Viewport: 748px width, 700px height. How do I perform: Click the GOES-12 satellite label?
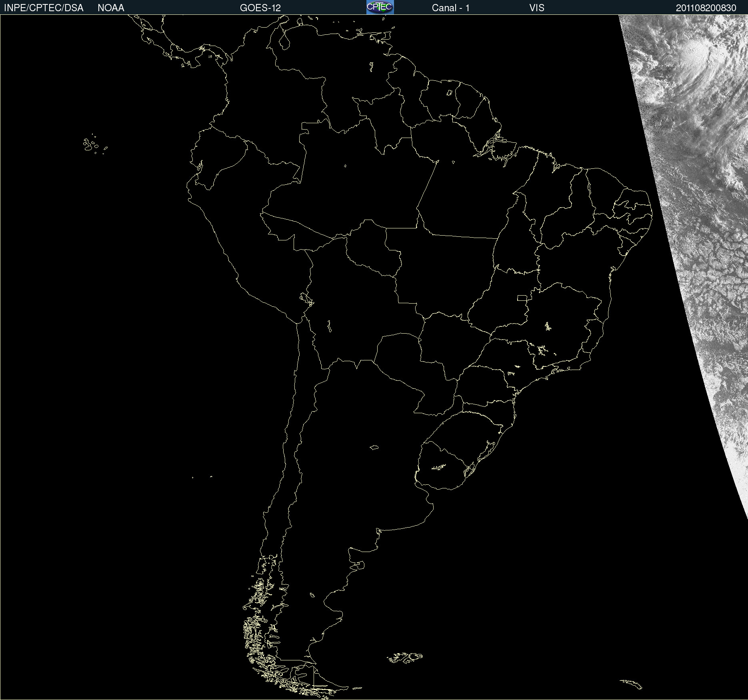point(260,8)
